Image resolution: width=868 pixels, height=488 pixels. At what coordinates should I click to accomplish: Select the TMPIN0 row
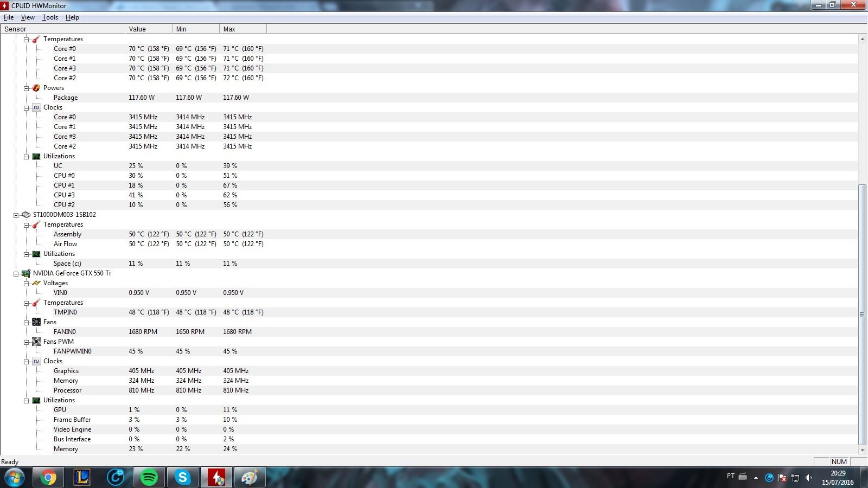(429, 312)
